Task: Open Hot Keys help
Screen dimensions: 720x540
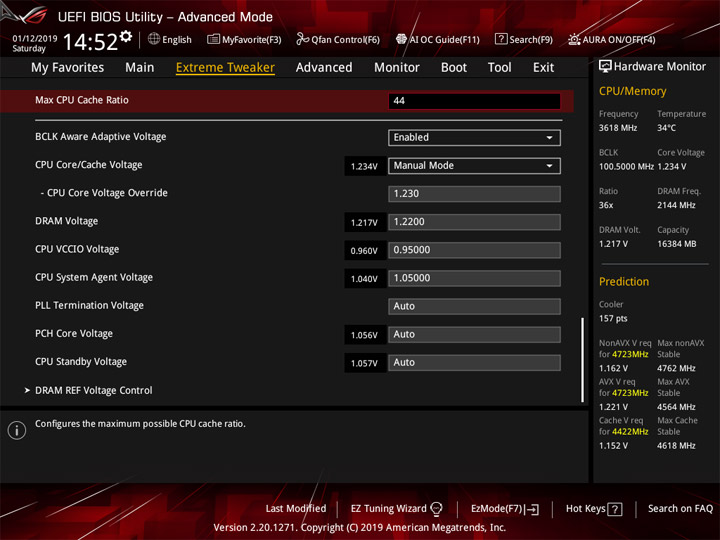Action: 594,509
